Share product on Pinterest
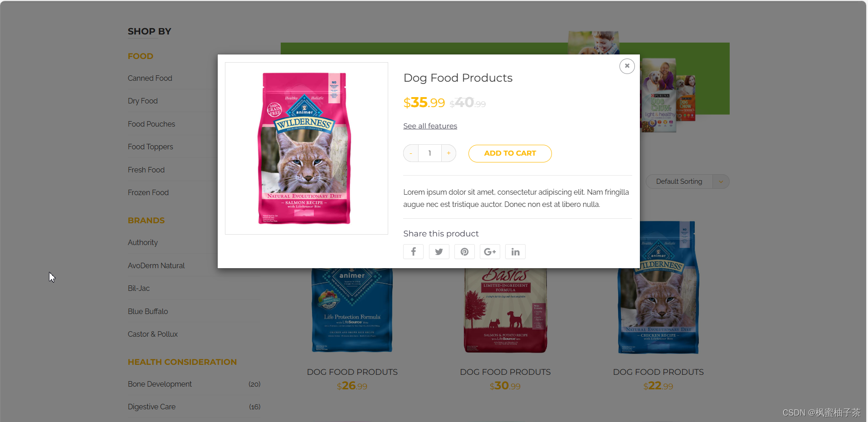 pyautogui.click(x=464, y=252)
